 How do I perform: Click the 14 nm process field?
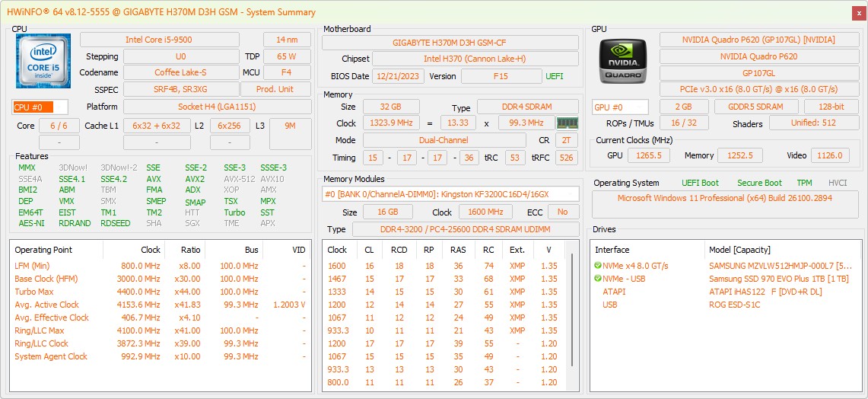coord(287,40)
